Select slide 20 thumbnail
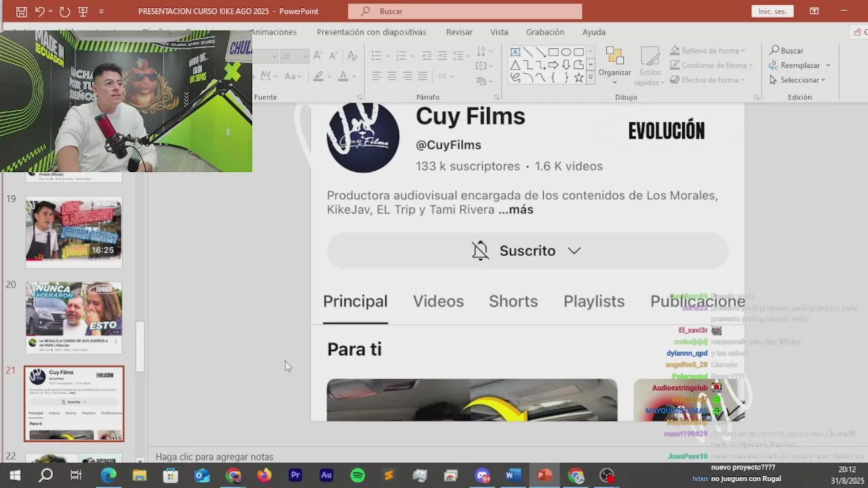This screenshot has width=868, height=488. click(74, 318)
